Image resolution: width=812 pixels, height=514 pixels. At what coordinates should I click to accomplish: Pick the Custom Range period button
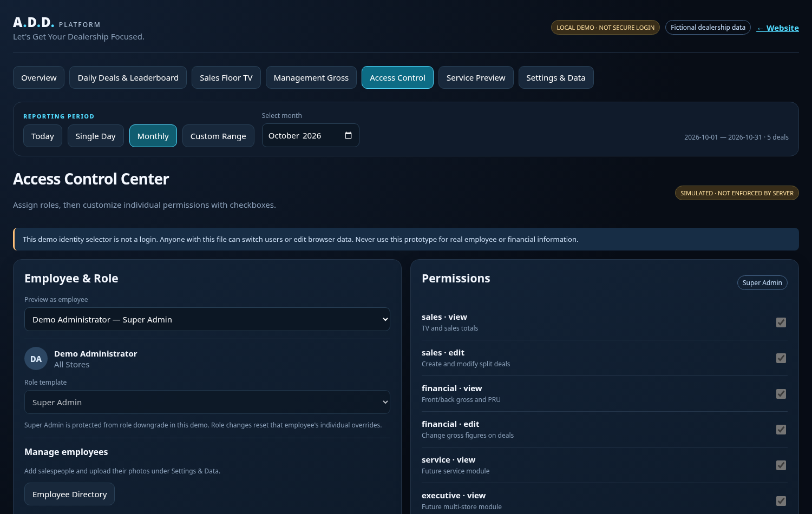coord(218,136)
